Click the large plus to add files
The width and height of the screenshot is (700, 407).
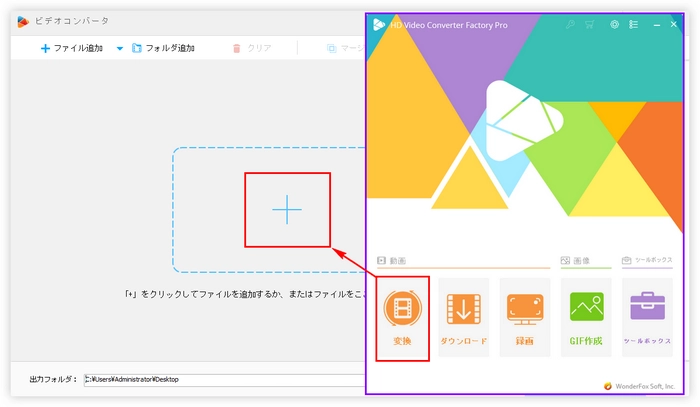(x=287, y=209)
